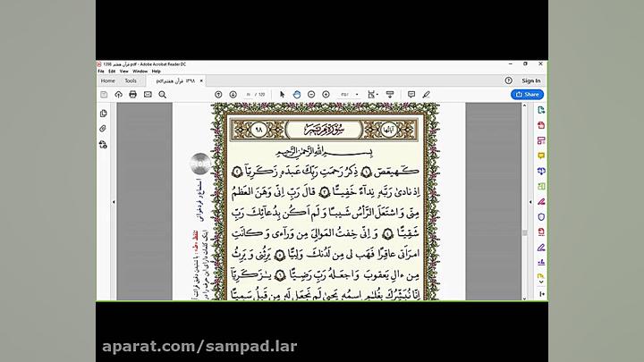Click the scrollbar down arrow
Image resolution: width=644 pixels, height=362 pixels.
tap(524, 298)
